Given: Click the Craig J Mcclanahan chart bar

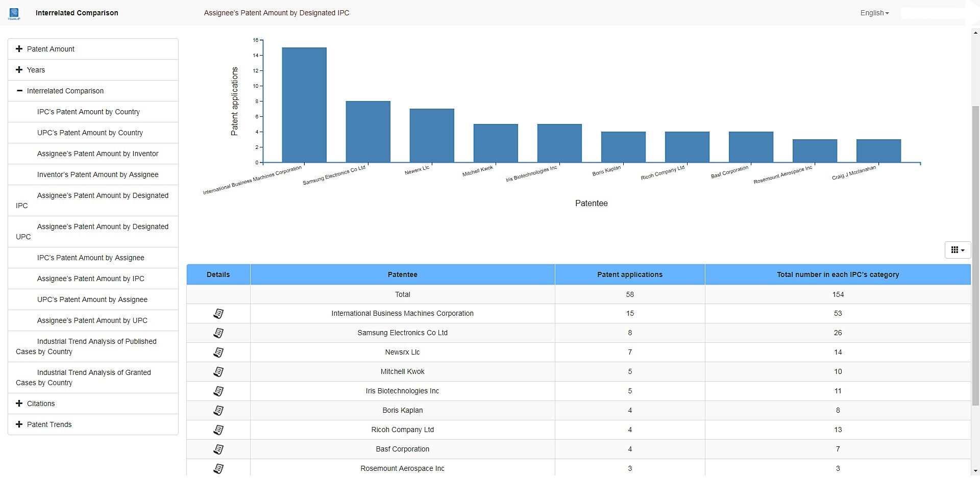Looking at the screenshot, I should click(878, 151).
